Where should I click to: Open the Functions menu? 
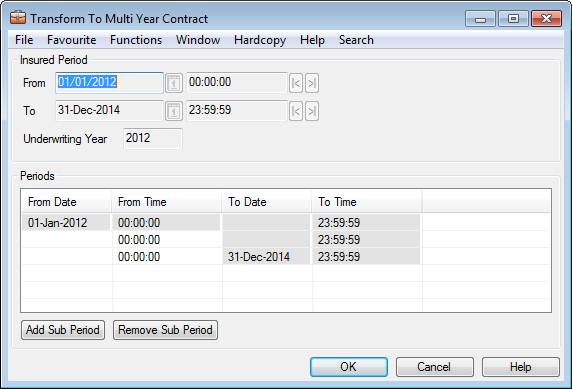[136, 40]
